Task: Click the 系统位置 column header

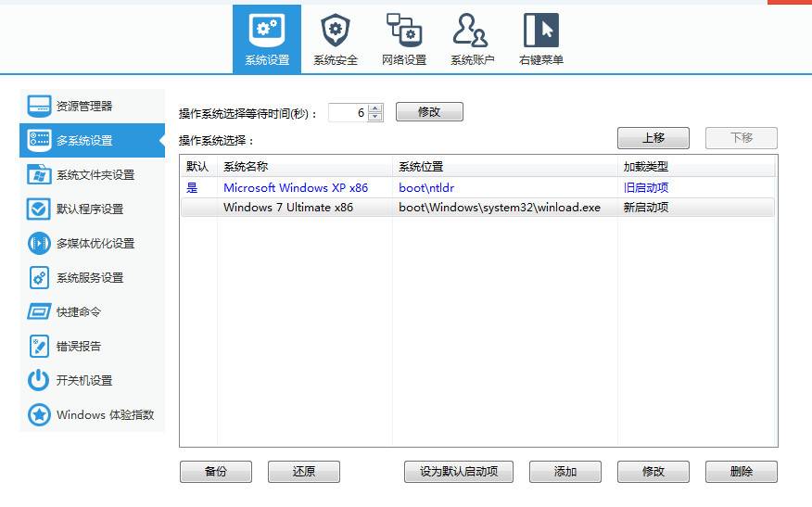Action: [x=505, y=167]
